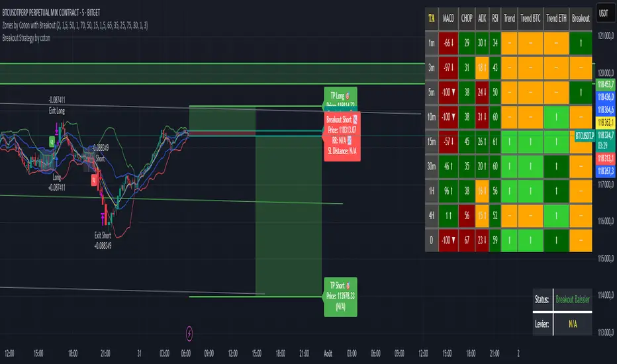Click the 30m timeframe row label
Viewport: 617px width, 364px height.
click(432, 166)
